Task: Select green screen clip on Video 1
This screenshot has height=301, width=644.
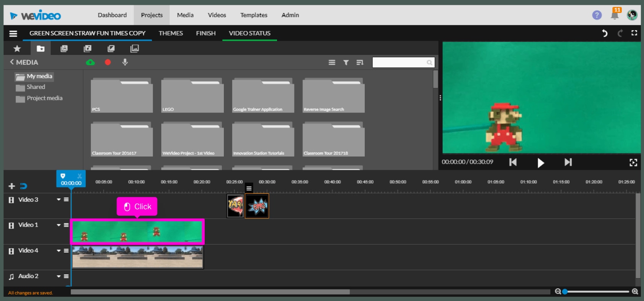Action: (x=137, y=232)
